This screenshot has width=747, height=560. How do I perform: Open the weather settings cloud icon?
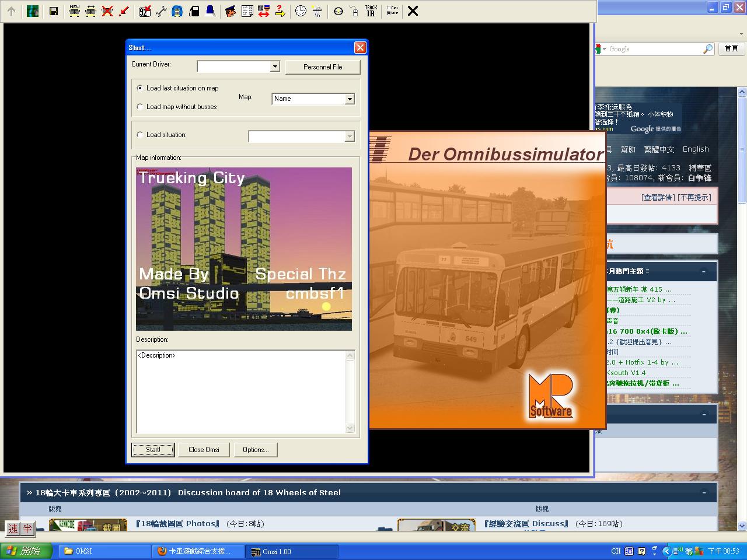317,11
